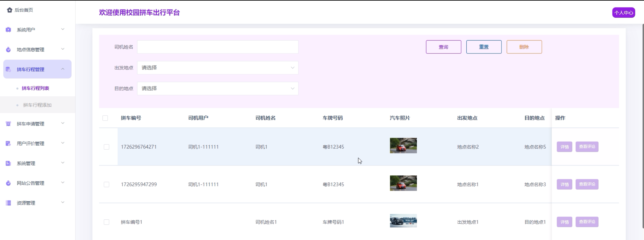Click the 资源管理 list icon

click(8, 203)
